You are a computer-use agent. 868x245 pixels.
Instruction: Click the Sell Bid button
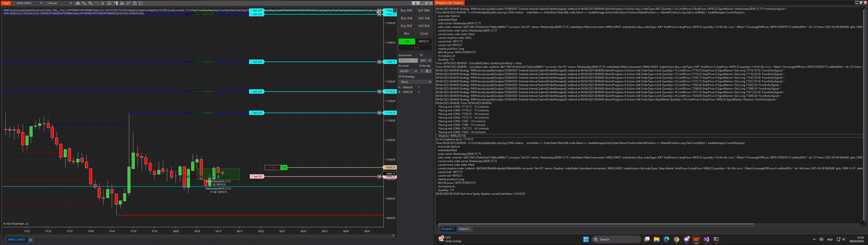424,26
